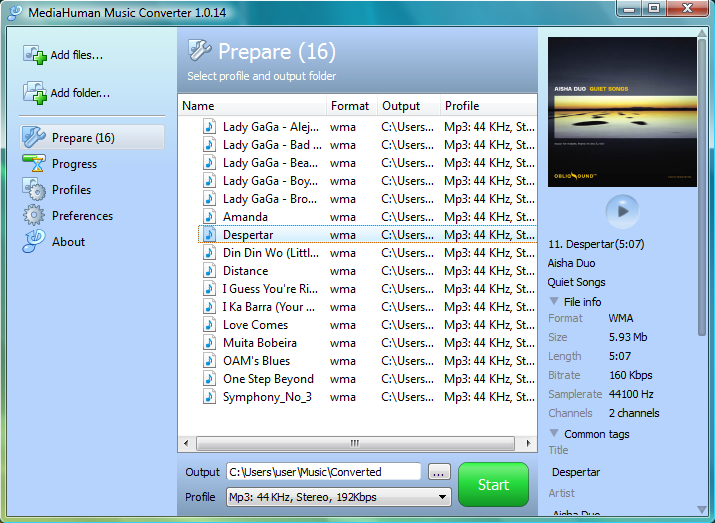The height and width of the screenshot is (523, 715).
Task: Click the Output folder path field
Action: pyautogui.click(x=324, y=472)
